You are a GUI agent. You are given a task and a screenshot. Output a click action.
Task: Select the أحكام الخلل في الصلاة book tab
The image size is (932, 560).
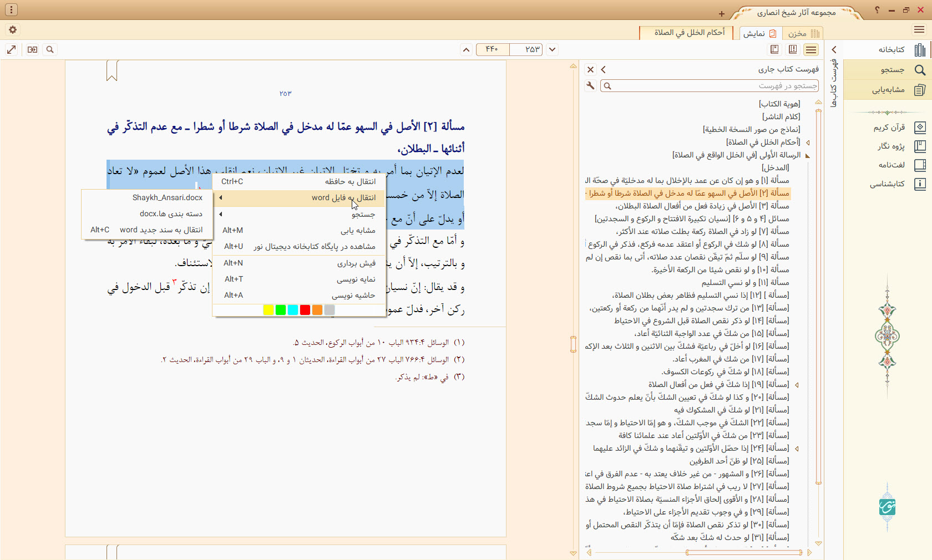coord(686,33)
